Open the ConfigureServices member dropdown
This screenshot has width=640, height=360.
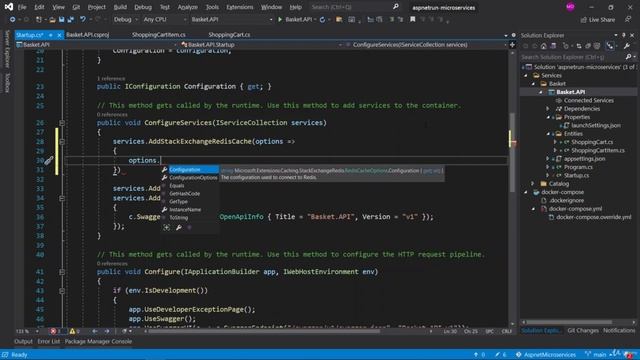pyautogui.click(x=426, y=44)
